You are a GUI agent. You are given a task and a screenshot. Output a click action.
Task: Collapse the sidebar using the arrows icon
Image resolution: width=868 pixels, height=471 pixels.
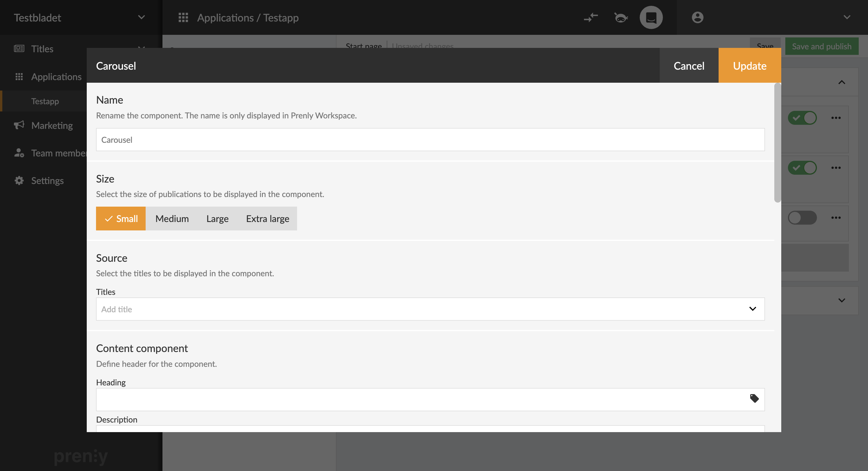click(x=591, y=17)
